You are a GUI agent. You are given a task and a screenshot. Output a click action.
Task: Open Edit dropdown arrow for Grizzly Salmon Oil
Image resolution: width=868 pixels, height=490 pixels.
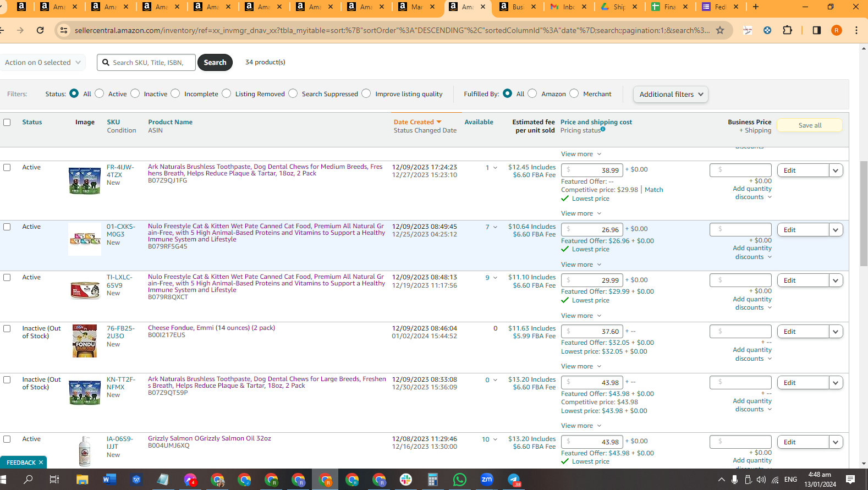(x=836, y=442)
